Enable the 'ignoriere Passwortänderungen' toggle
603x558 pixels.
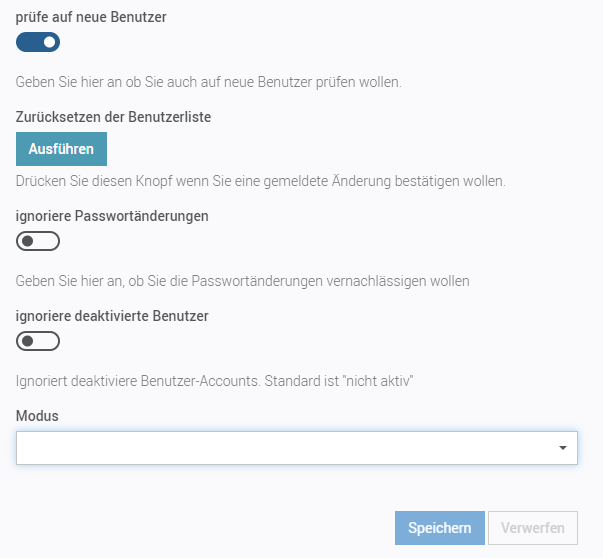[x=38, y=241]
